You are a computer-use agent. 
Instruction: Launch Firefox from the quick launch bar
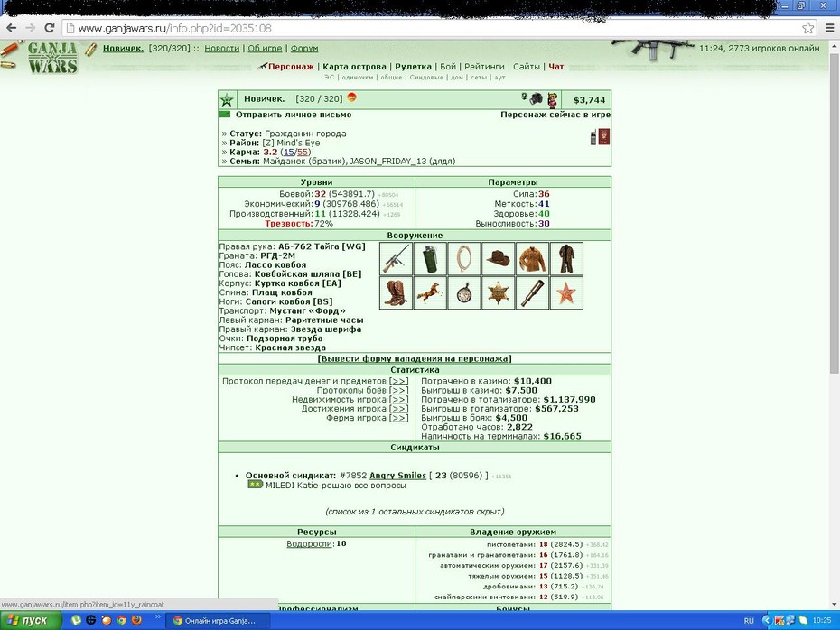click(136, 620)
